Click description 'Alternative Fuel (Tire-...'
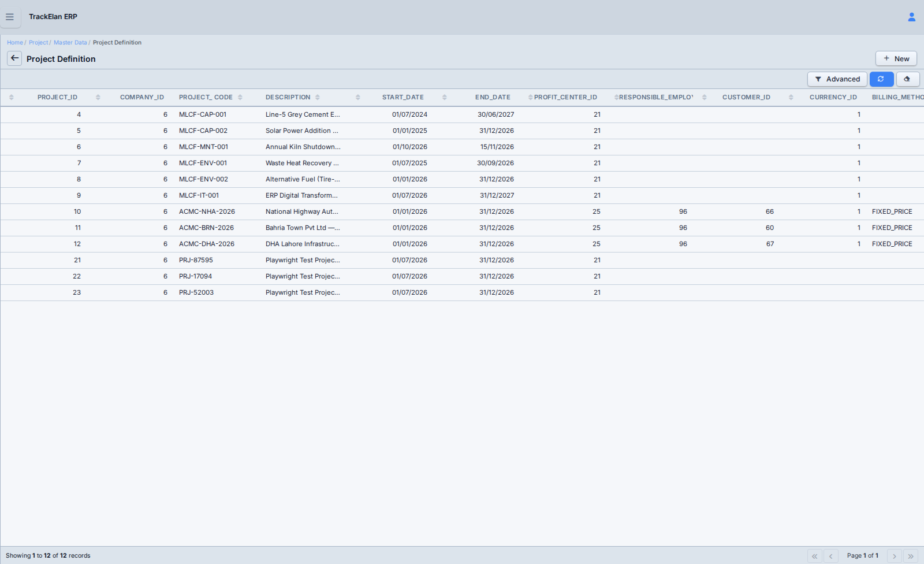 tap(303, 179)
